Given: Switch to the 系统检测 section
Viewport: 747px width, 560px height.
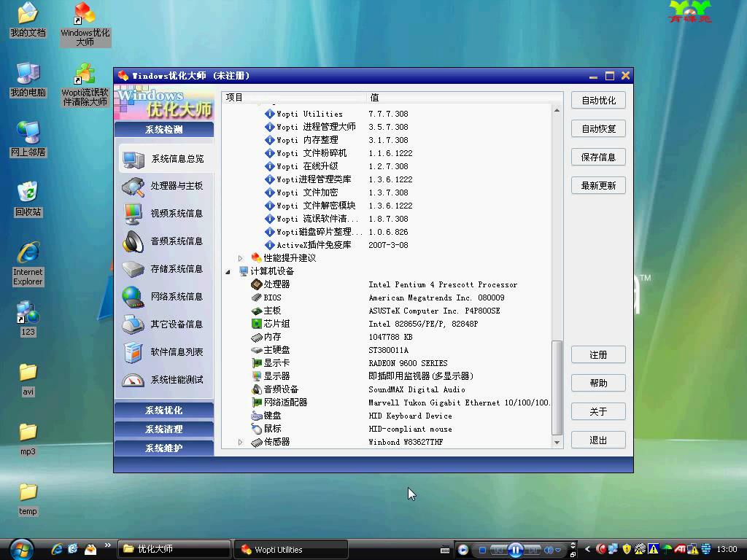Looking at the screenshot, I should [x=164, y=130].
